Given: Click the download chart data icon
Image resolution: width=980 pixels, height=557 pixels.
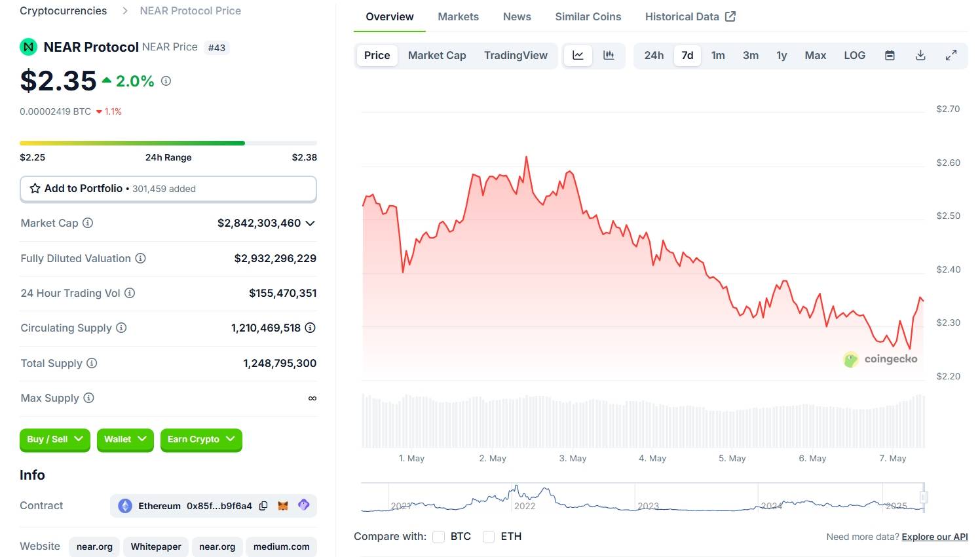Looking at the screenshot, I should point(920,56).
